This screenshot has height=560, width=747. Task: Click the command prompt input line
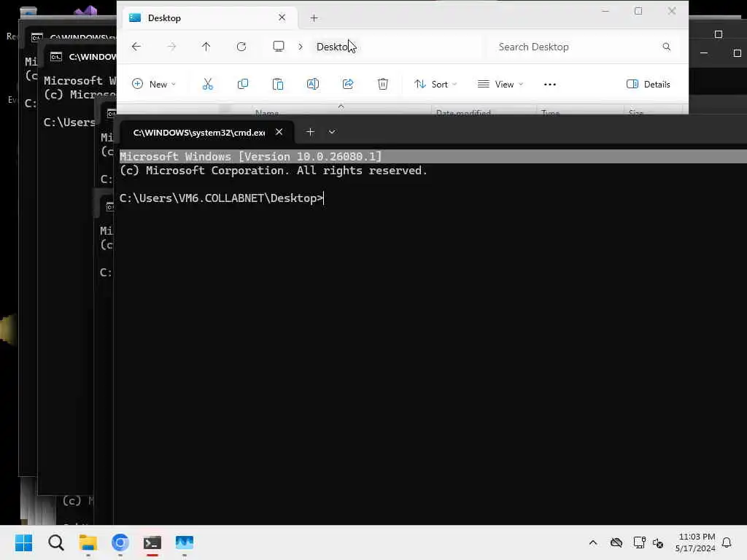click(222, 198)
